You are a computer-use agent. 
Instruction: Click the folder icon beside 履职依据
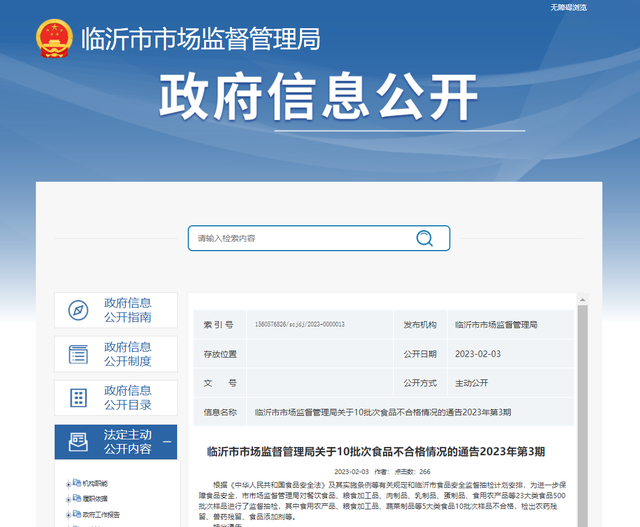coord(77,498)
